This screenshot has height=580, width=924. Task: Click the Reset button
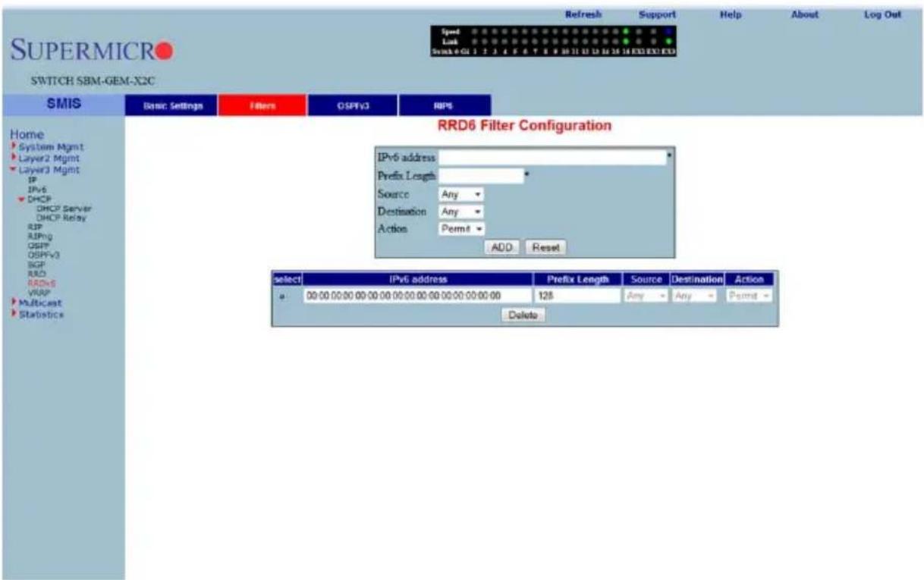click(x=545, y=247)
